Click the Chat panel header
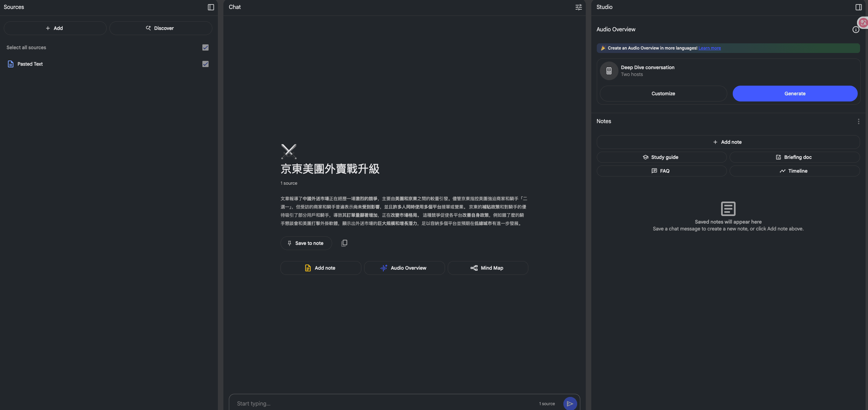The width and height of the screenshot is (868, 410). coord(235,7)
